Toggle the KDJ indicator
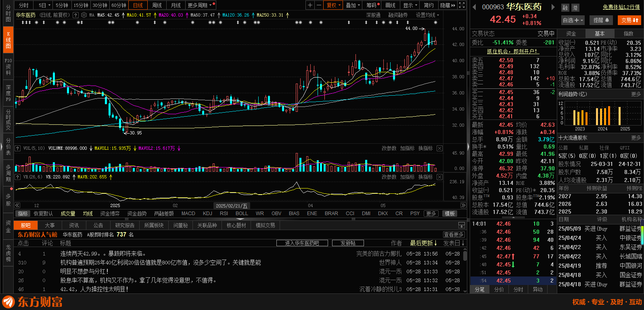The image size is (644, 310). point(207,214)
